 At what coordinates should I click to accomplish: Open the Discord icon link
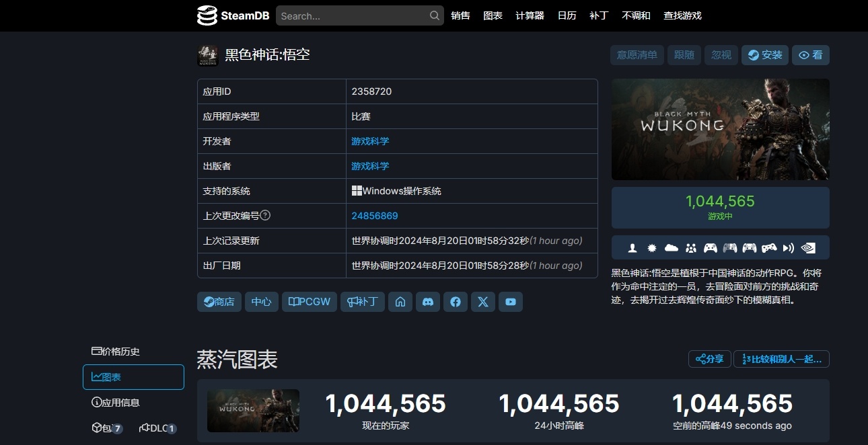427,302
